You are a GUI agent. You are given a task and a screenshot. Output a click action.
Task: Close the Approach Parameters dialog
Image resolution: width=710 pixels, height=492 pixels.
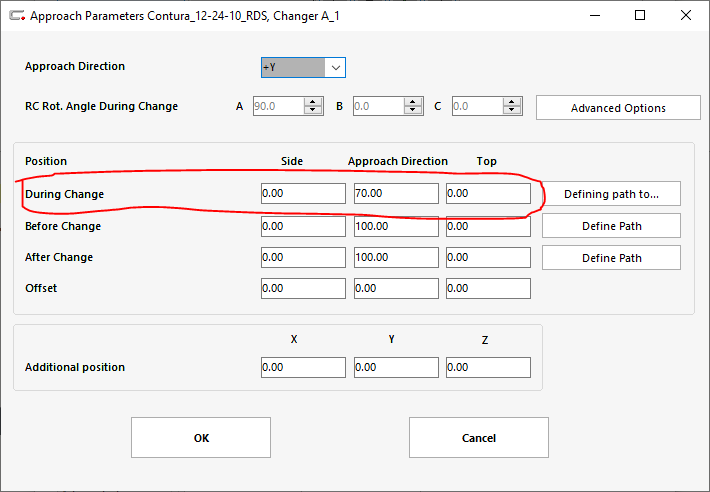685,16
